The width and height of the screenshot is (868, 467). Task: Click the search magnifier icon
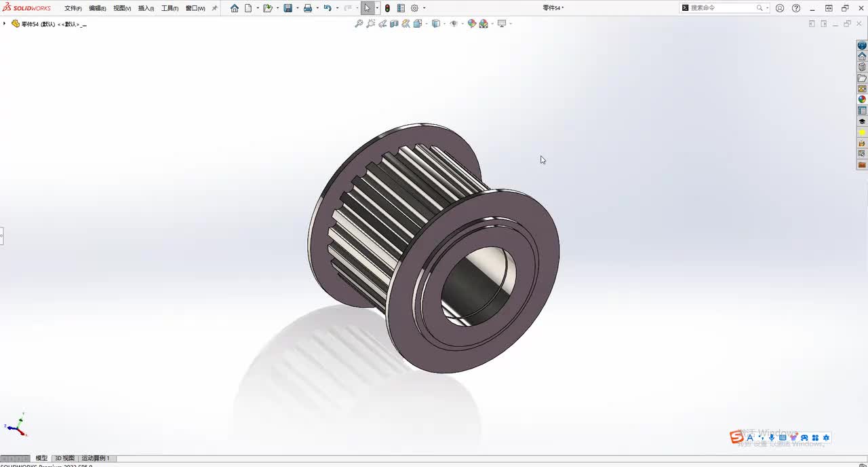(759, 8)
